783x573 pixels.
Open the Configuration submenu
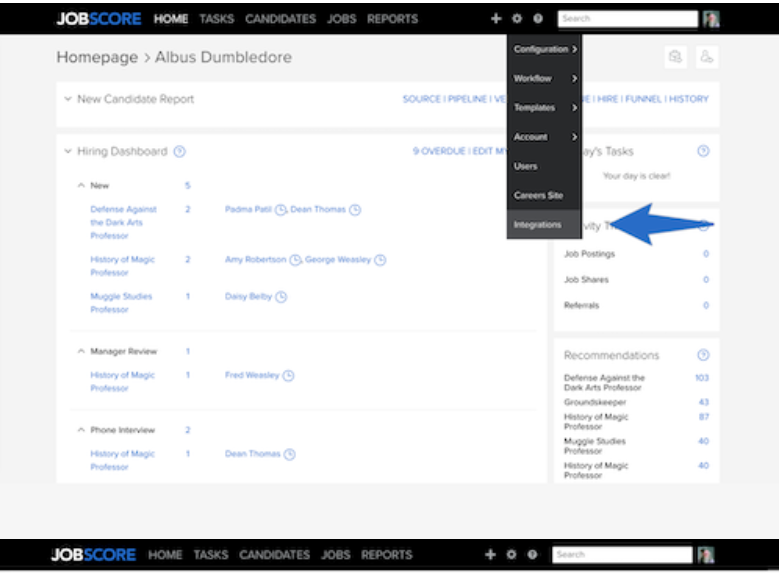[x=543, y=49]
